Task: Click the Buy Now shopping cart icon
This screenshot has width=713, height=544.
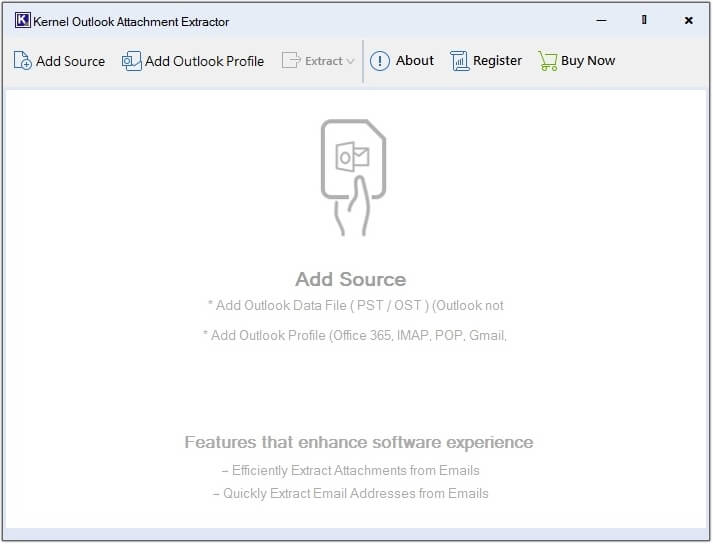Action: [x=548, y=61]
